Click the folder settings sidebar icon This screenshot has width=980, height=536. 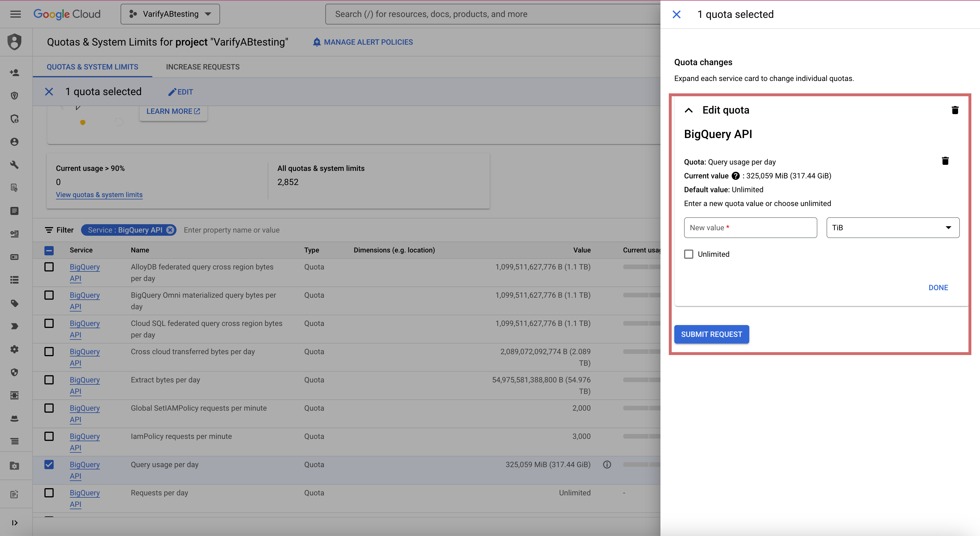click(x=14, y=466)
